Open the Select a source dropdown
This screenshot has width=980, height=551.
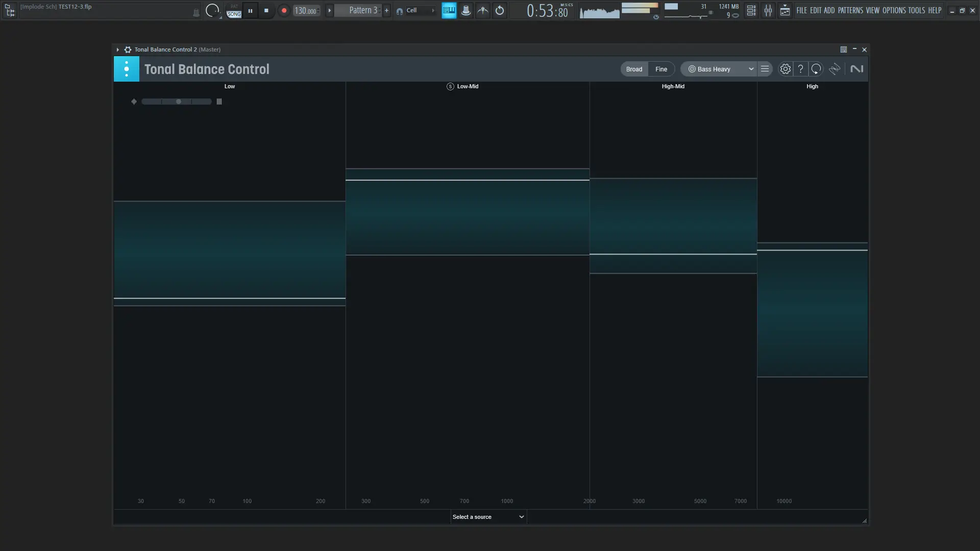[488, 517]
